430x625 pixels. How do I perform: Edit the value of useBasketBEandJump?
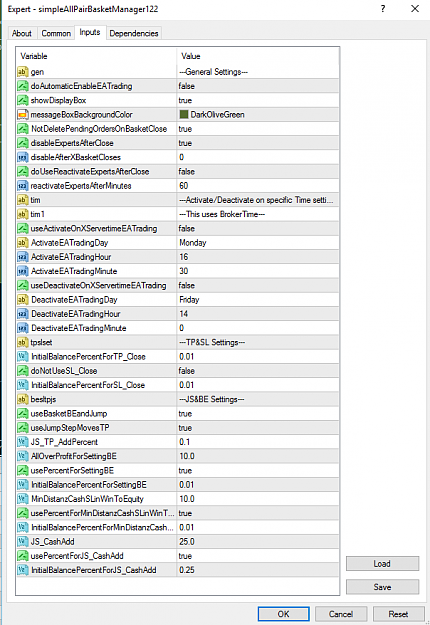pyautogui.click(x=258, y=414)
